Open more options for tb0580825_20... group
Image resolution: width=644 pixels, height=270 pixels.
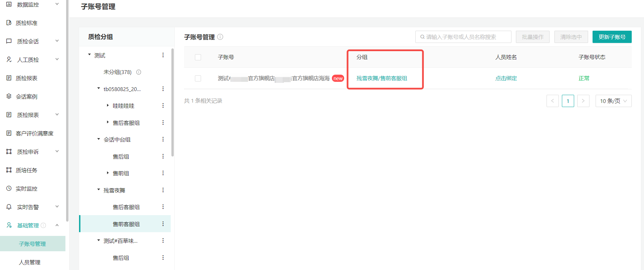tap(163, 89)
